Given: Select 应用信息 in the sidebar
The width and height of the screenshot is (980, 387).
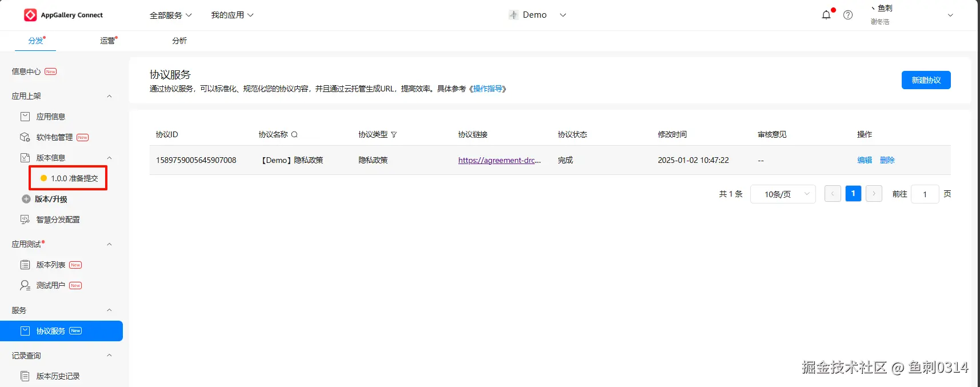Looking at the screenshot, I should pyautogui.click(x=51, y=117).
